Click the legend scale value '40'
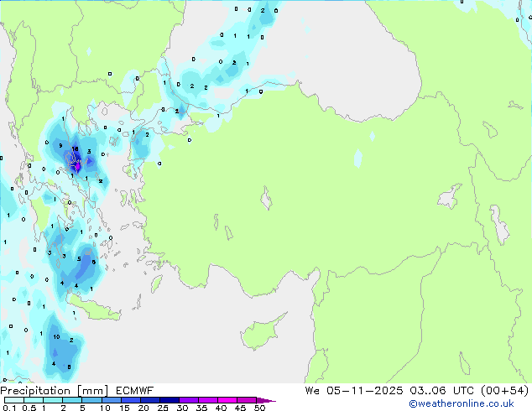 221,408
